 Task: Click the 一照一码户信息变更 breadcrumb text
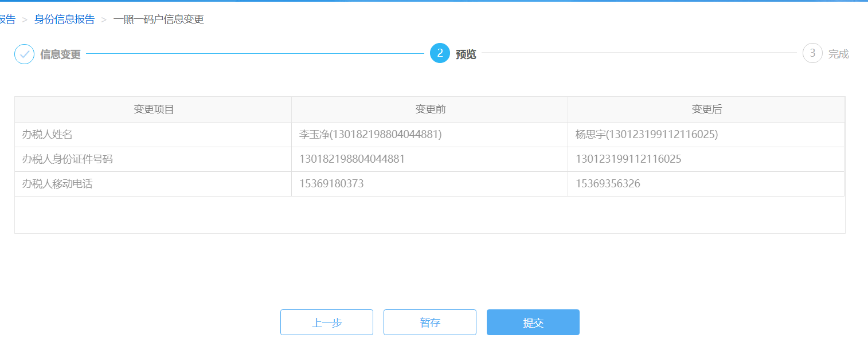coord(158,19)
